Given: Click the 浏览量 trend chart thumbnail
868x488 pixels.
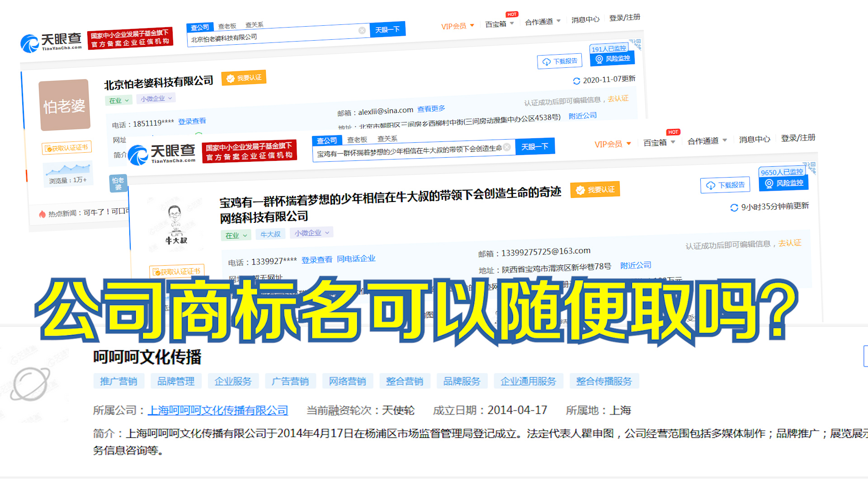Looking at the screenshot, I should click(68, 169).
